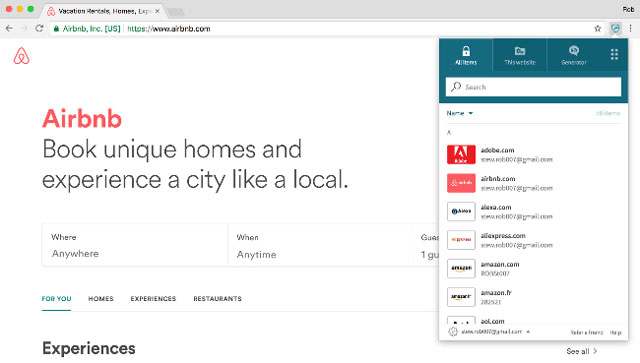Expand the Name sort dropdown

460,113
